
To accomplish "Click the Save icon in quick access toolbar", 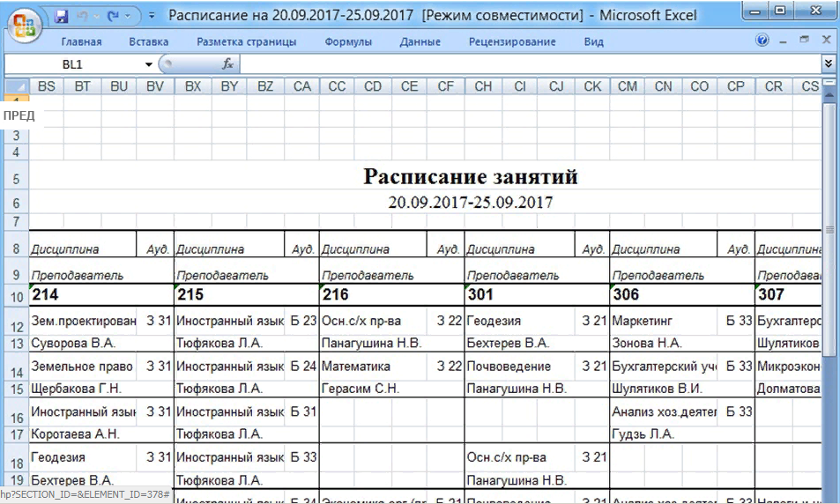I will pyautogui.click(x=62, y=16).
